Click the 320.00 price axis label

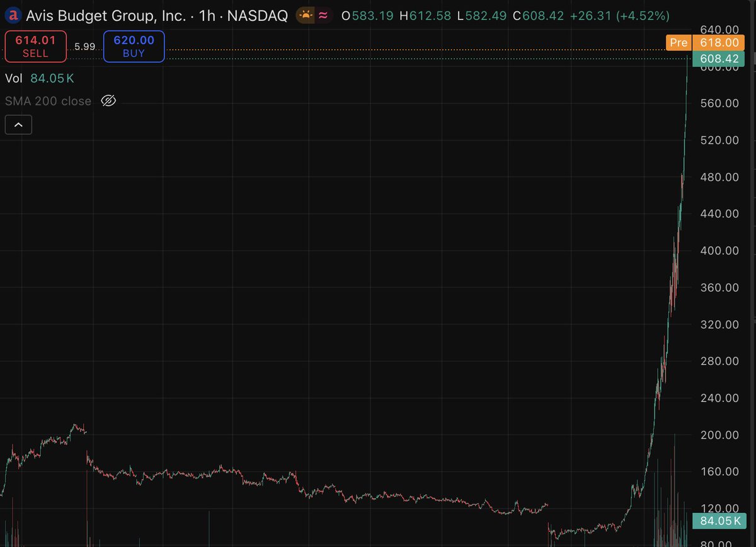719,324
